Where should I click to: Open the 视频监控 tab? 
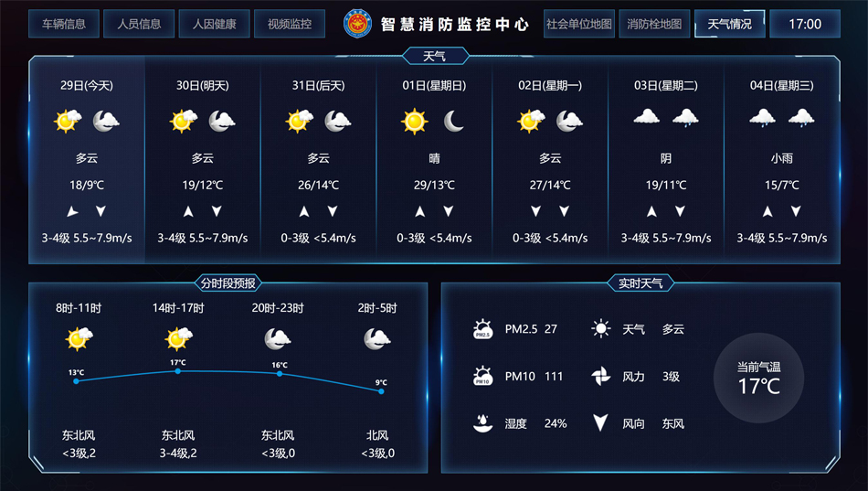pyautogui.click(x=289, y=24)
